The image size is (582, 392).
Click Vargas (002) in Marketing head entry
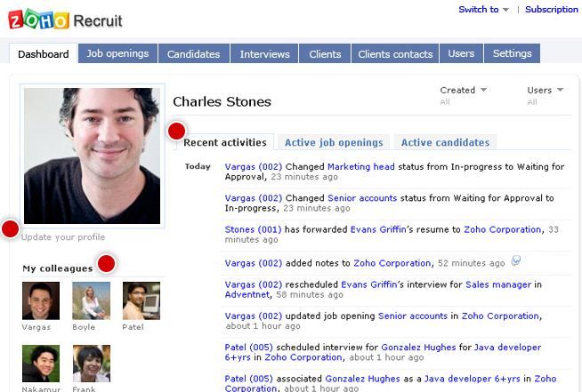coord(254,167)
